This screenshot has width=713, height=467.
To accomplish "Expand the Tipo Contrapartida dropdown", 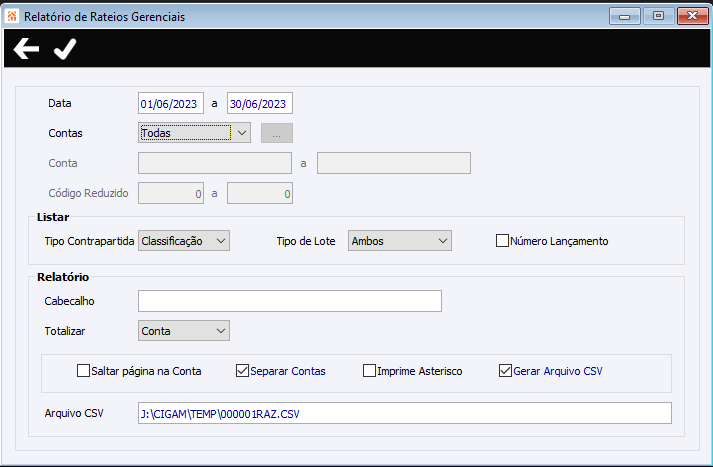I will click(x=184, y=241).
